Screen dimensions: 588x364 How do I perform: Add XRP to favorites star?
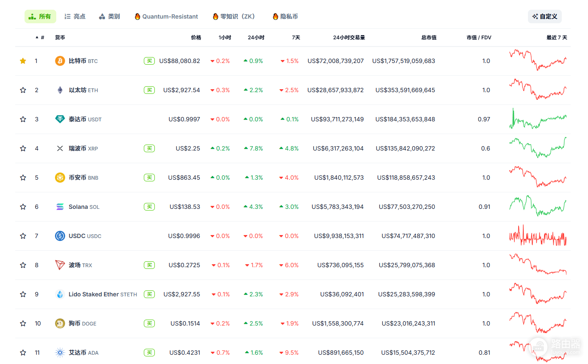click(23, 148)
